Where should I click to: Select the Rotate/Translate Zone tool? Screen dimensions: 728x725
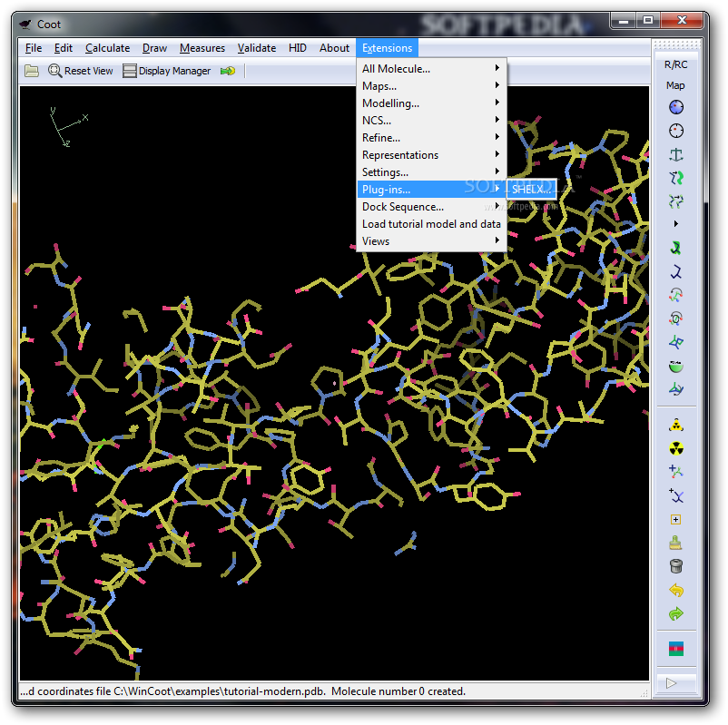(x=676, y=201)
